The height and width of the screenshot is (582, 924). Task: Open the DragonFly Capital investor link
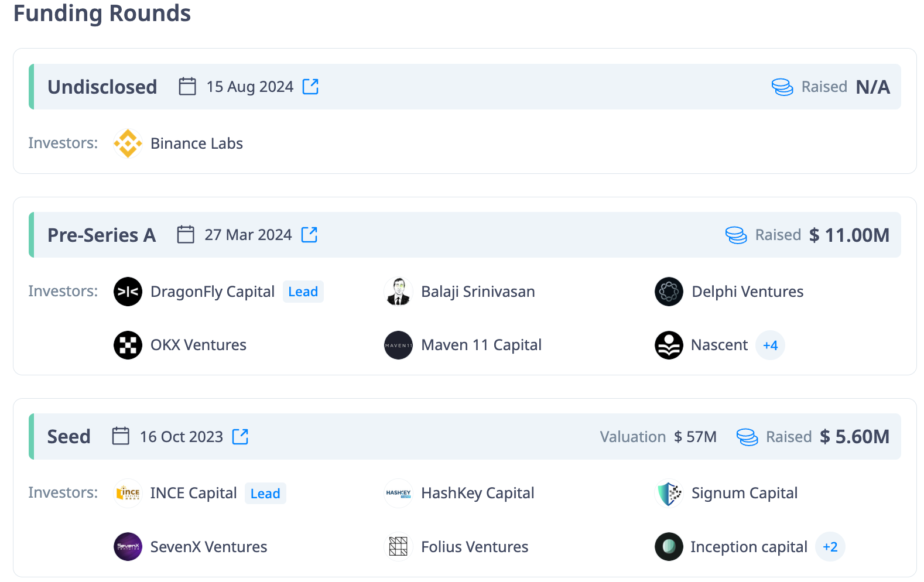click(213, 292)
